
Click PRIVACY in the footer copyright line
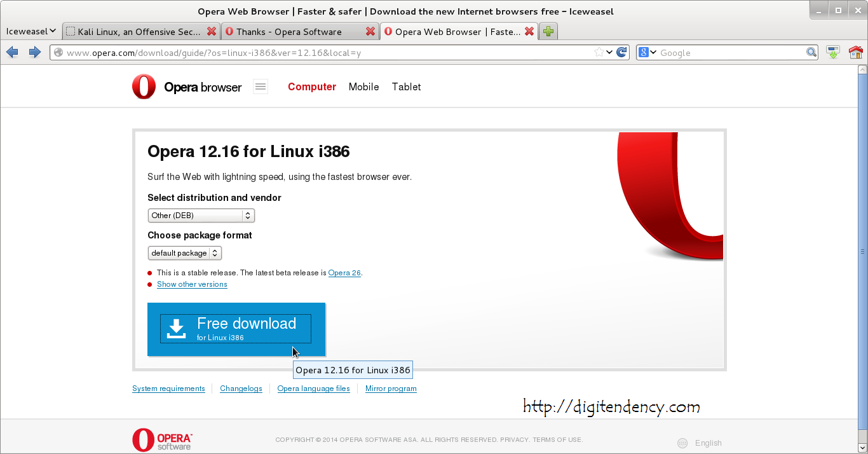pos(513,439)
